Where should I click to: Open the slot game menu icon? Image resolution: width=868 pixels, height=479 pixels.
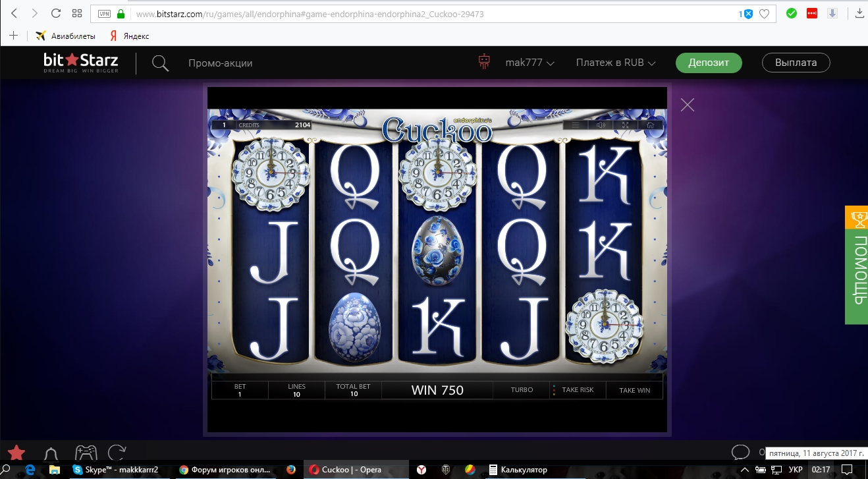(x=576, y=125)
